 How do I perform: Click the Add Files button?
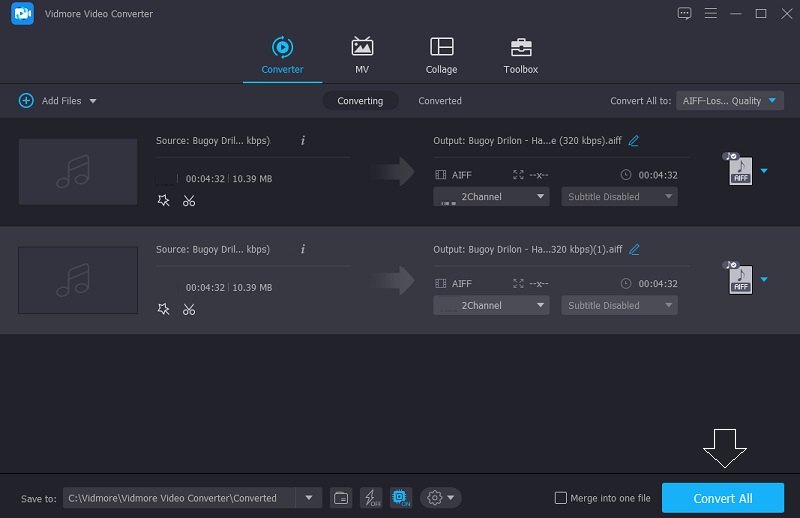57,101
